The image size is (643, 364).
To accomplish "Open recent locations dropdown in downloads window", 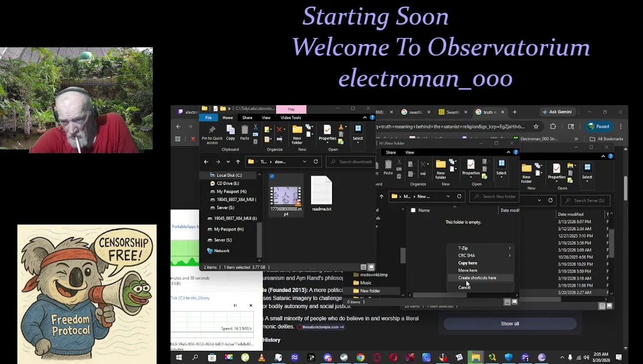I will pos(228,162).
